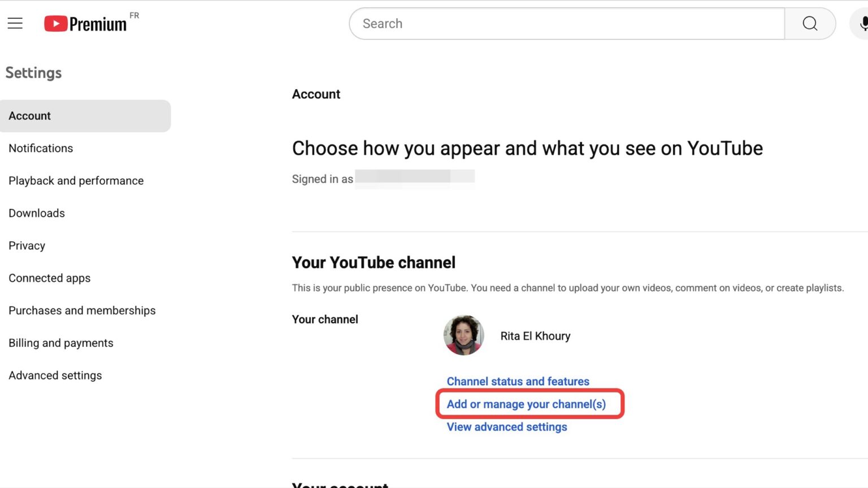This screenshot has width=868, height=488.
Task: Select Account in the Settings sidebar
Action: click(x=29, y=116)
